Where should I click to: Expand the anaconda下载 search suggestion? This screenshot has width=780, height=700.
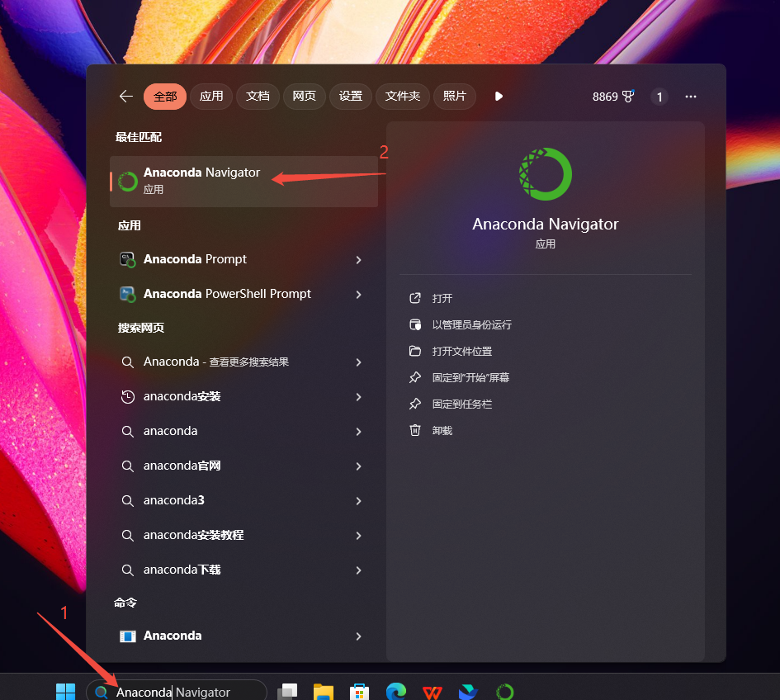pos(358,570)
